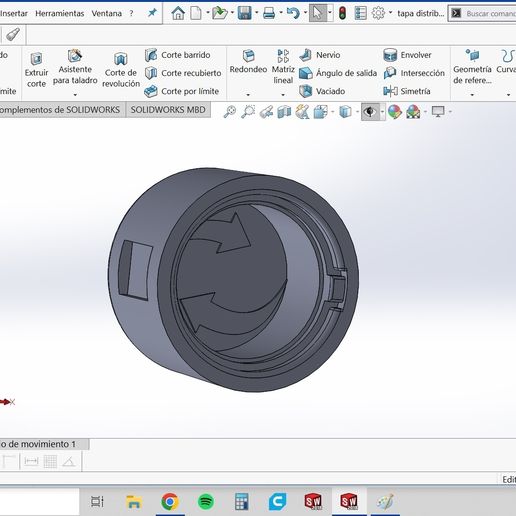Save the part with the floppy disk icon
516x516 pixels.
(x=245, y=13)
